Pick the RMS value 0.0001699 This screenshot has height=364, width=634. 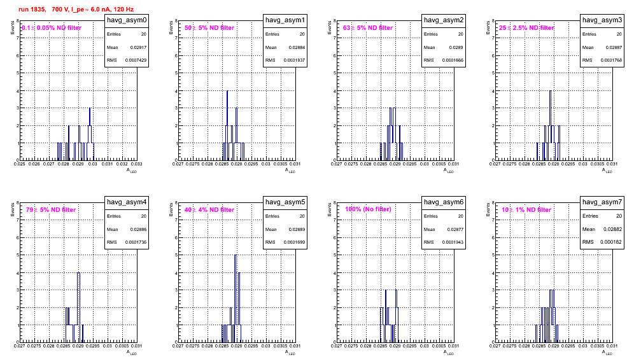pos(294,242)
